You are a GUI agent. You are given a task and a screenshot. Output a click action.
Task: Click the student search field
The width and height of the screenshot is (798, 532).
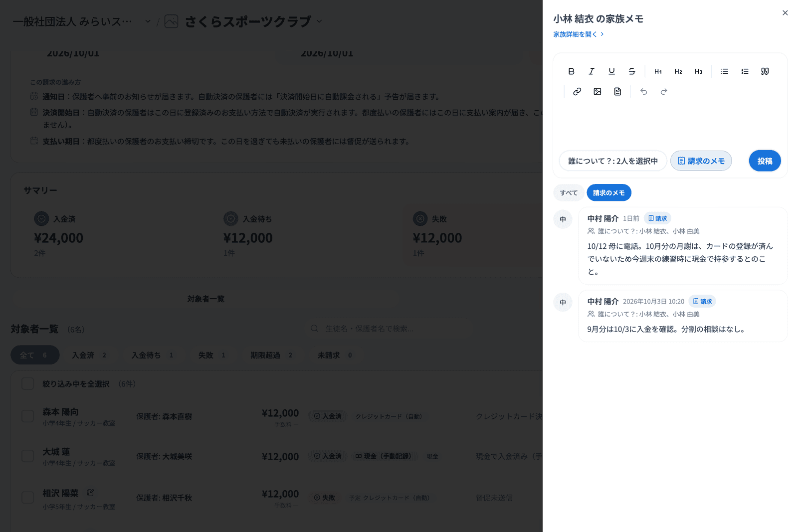click(x=389, y=329)
